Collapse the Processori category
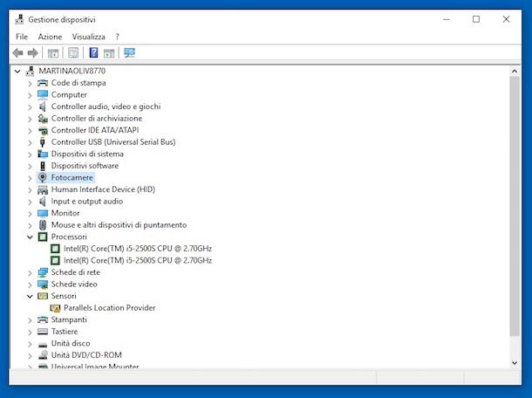Image resolution: width=532 pixels, height=398 pixels. click(x=30, y=237)
